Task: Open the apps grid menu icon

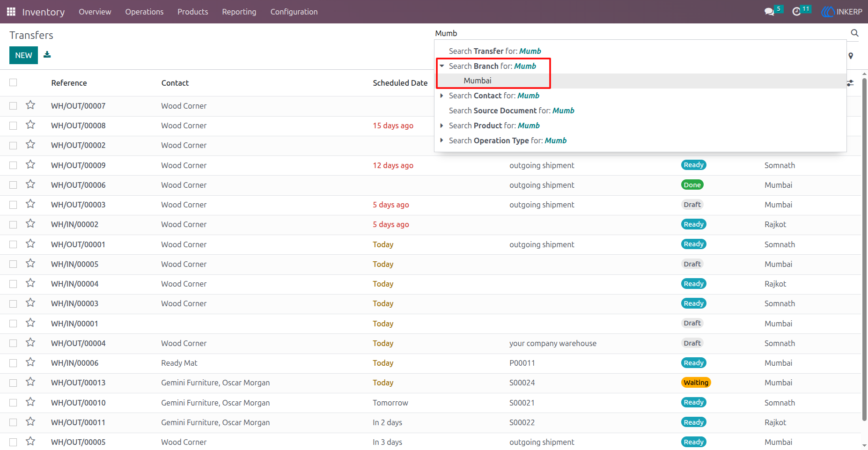Action: coord(11,12)
